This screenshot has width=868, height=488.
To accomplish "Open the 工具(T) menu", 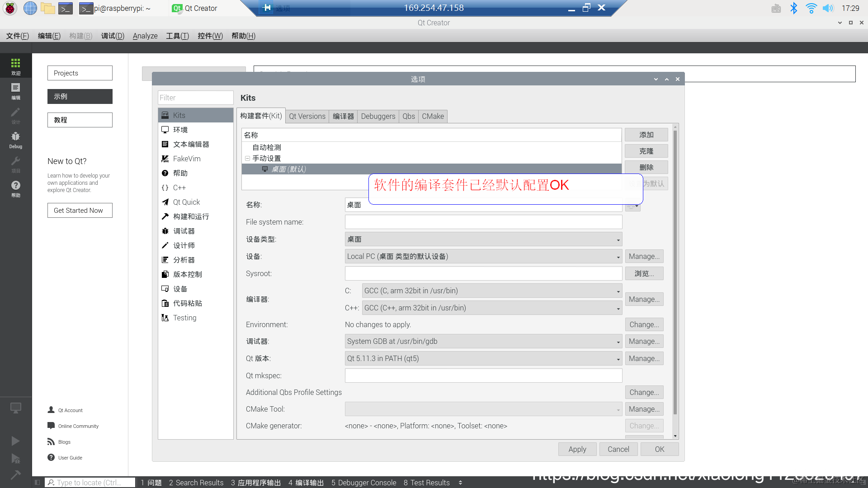I will (177, 36).
